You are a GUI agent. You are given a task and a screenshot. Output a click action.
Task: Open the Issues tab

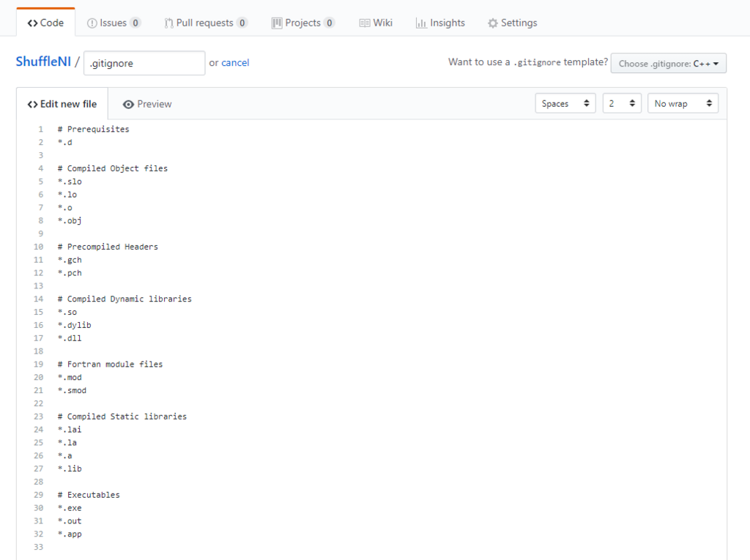[114, 23]
